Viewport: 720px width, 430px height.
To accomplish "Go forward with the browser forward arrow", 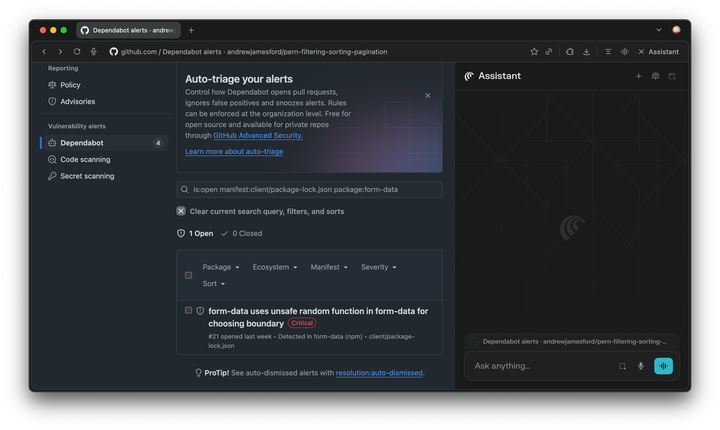I will (x=60, y=52).
